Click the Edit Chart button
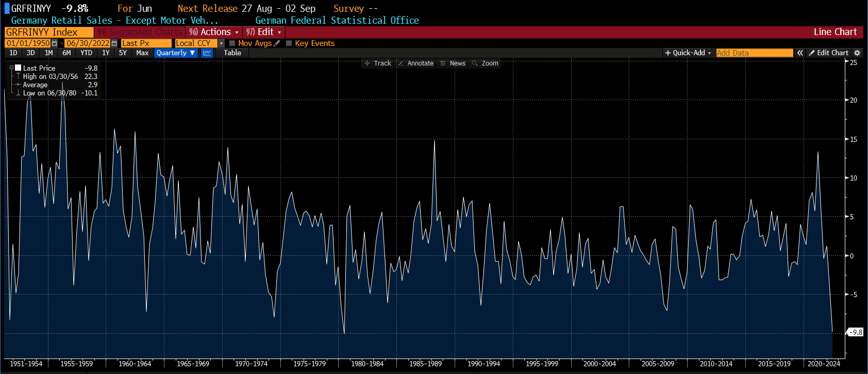 click(x=828, y=53)
